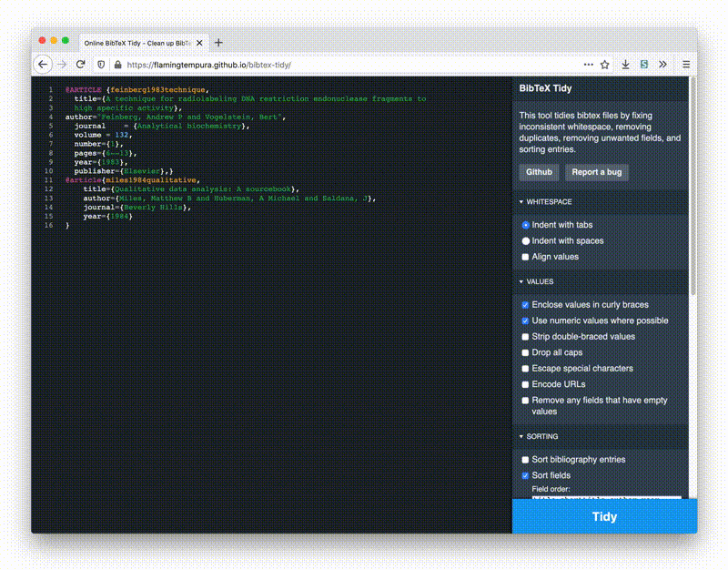Open the Github link button

tap(539, 172)
